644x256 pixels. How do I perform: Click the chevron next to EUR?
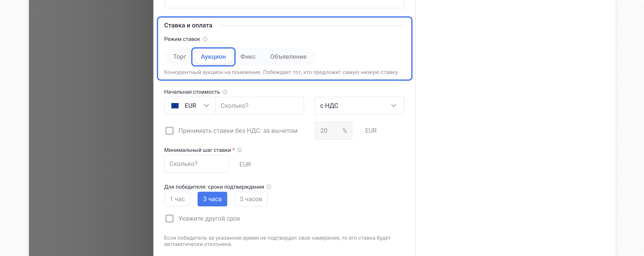pos(206,106)
